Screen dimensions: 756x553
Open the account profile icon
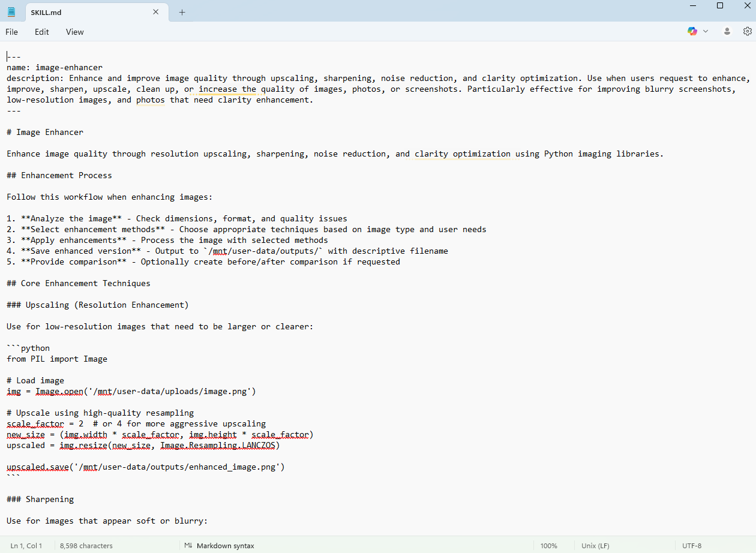(727, 31)
